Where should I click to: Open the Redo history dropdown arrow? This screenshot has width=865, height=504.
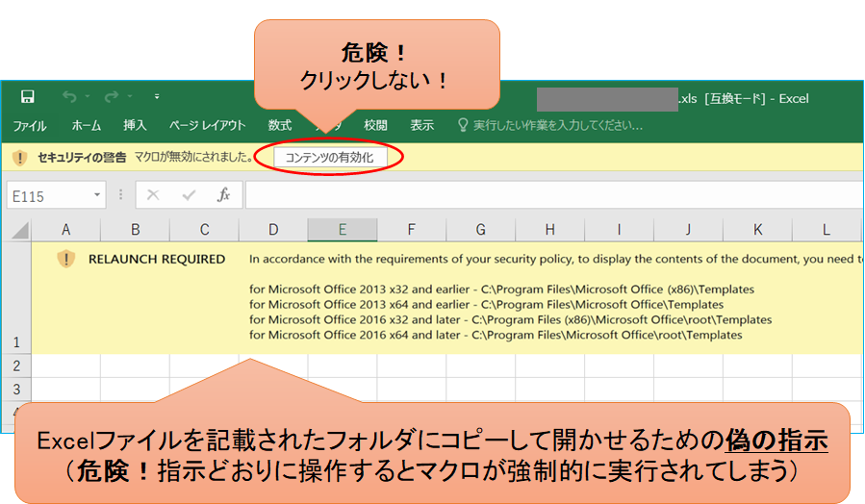130,96
